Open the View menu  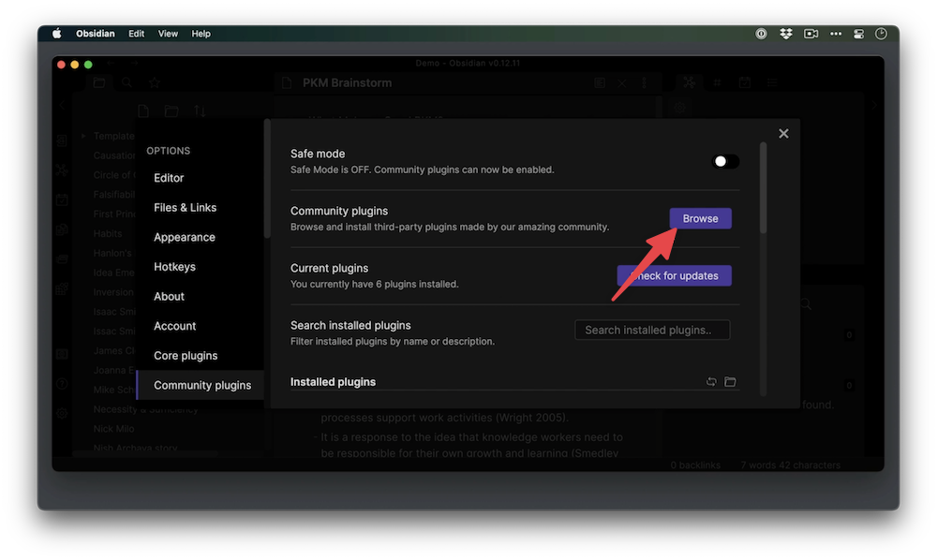point(168,34)
